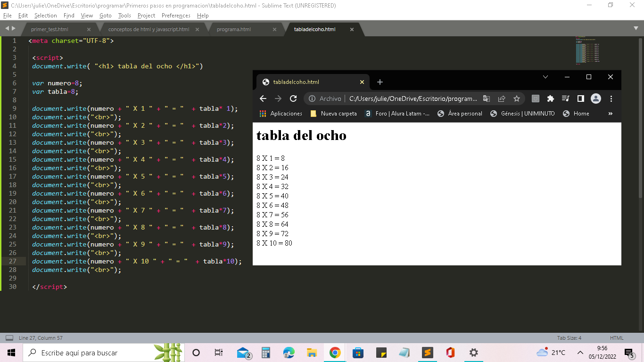Click Chrome's forward navigation arrow
The width and height of the screenshot is (644, 362).
point(278,99)
